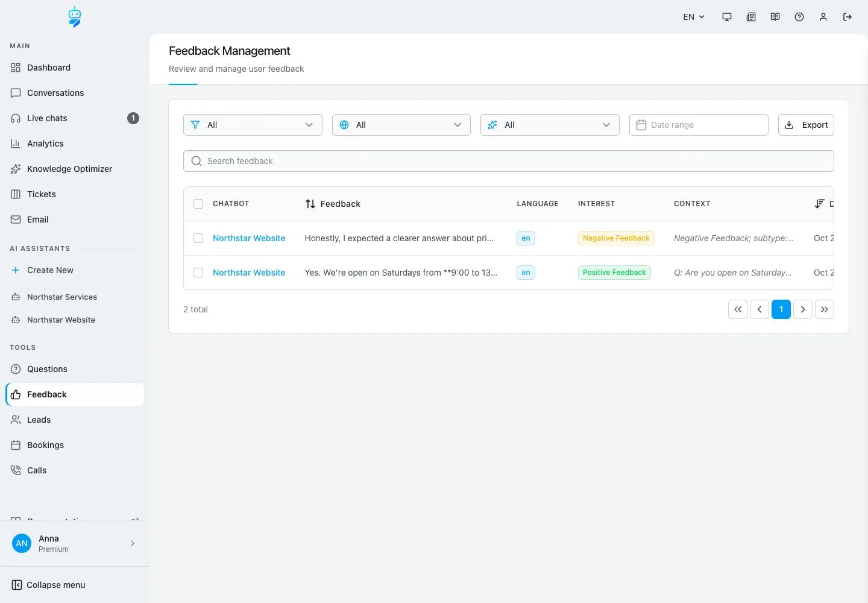Click Create New assistant
Screen dimensions: 868x603
coord(75,270)
